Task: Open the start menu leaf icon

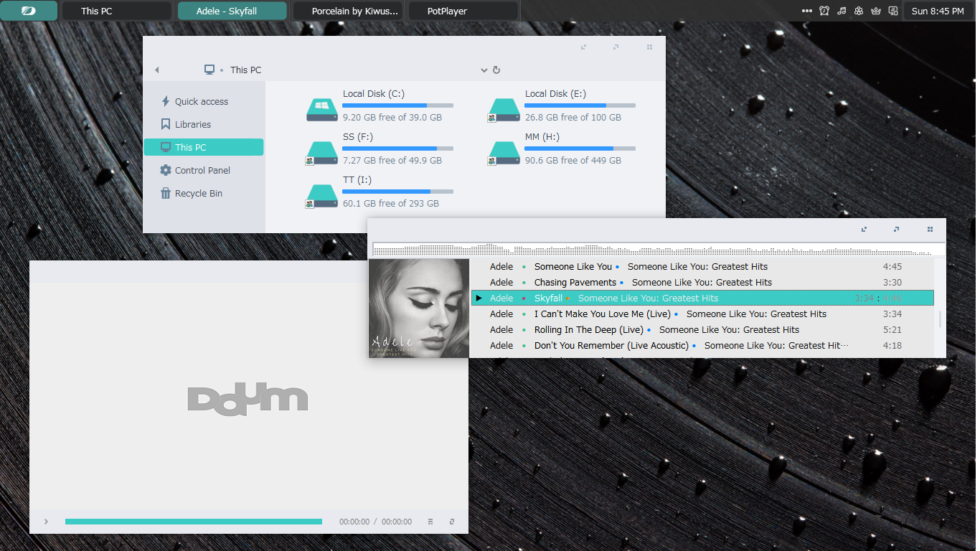Action: (29, 11)
